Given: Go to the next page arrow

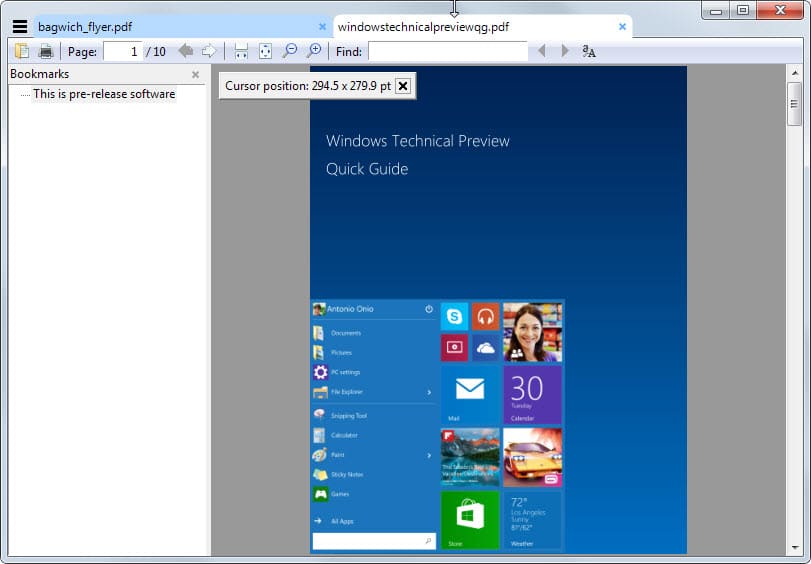Looking at the screenshot, I should pos(209,51).
